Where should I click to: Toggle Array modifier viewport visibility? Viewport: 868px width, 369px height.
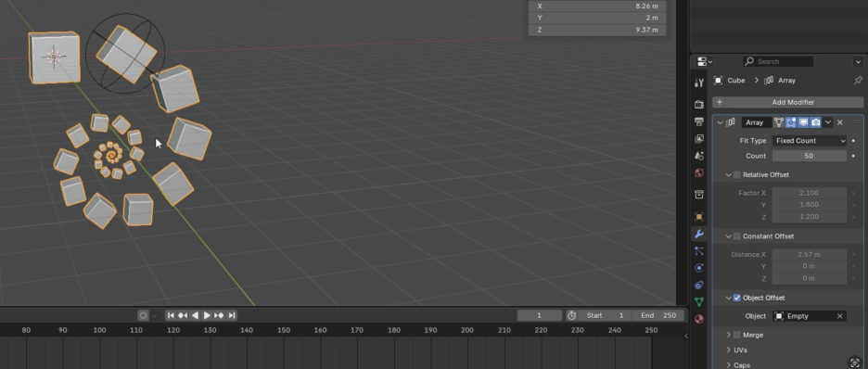pyautogui.click(x=803, y=122)
